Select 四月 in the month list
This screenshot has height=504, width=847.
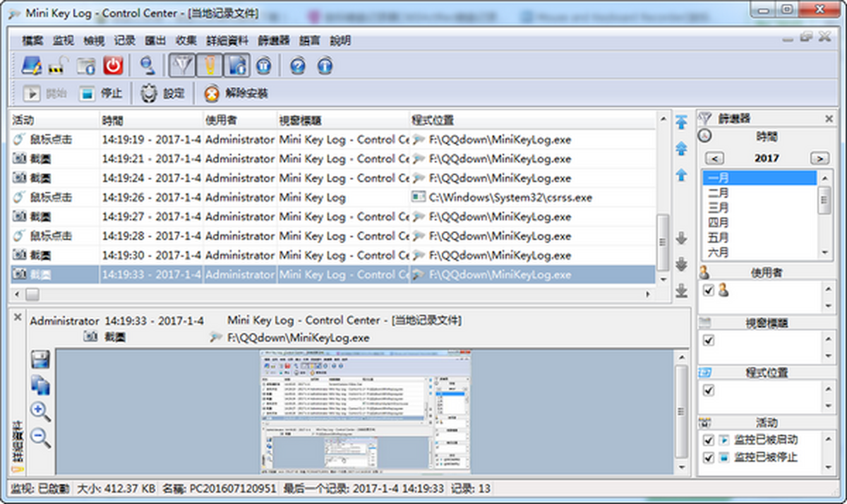tap(759, 222)
